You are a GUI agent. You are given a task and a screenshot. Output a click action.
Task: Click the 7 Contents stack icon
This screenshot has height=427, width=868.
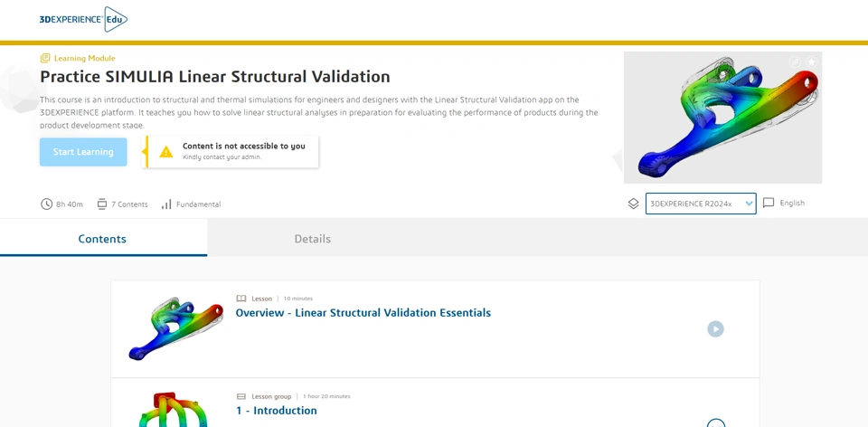coord(102,204)
